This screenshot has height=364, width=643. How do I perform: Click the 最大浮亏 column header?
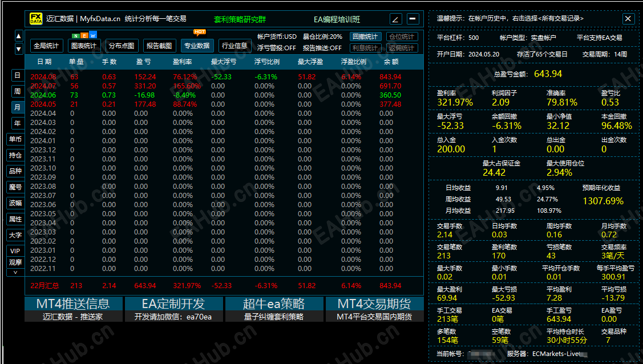click(x=224, y=62)
